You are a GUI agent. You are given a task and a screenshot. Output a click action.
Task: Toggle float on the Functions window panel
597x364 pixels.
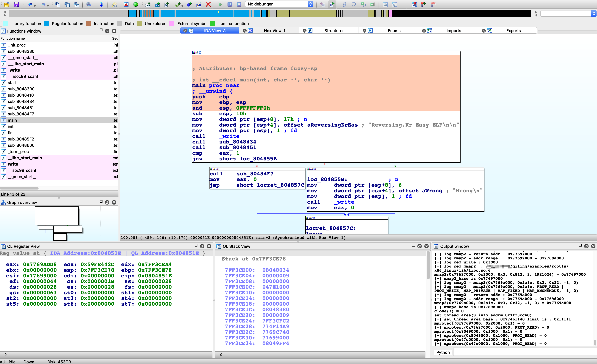(x=107, y=31)
